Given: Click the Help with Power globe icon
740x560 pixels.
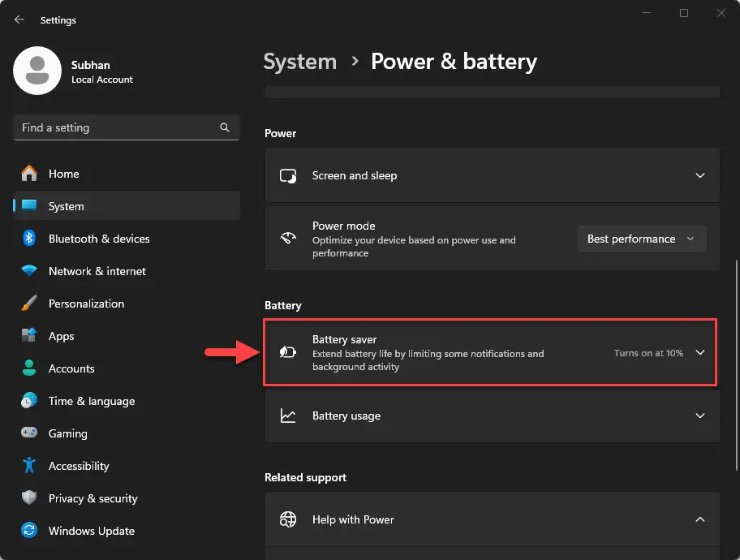Looking at the screenshot, I should coord(288,519).
